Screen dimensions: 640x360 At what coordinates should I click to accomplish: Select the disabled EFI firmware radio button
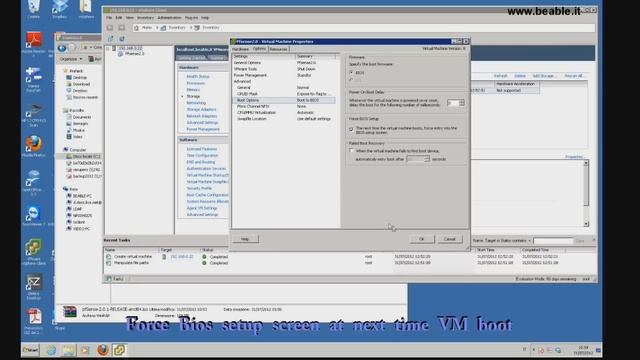351,80
